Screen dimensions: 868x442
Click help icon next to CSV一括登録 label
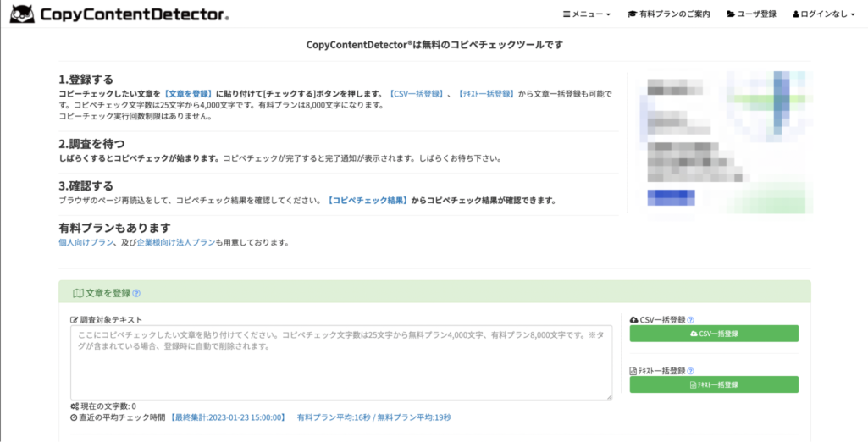point(691,320)
